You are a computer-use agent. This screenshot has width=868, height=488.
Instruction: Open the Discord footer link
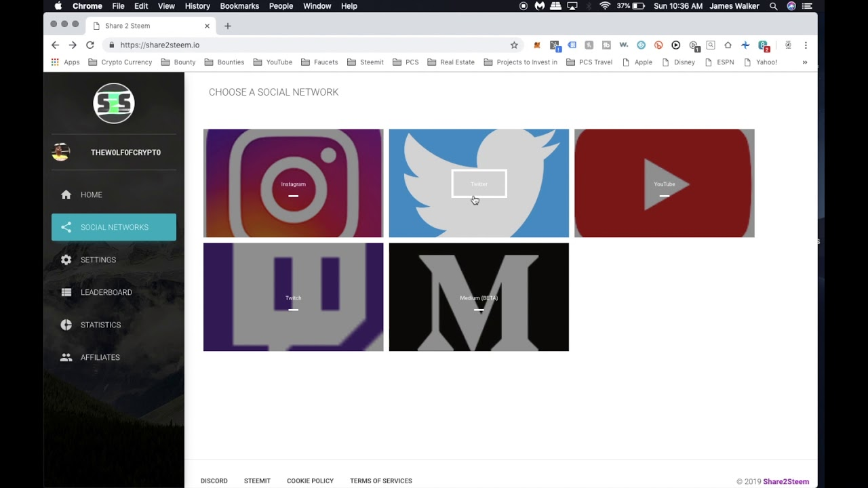pos(214,481)
